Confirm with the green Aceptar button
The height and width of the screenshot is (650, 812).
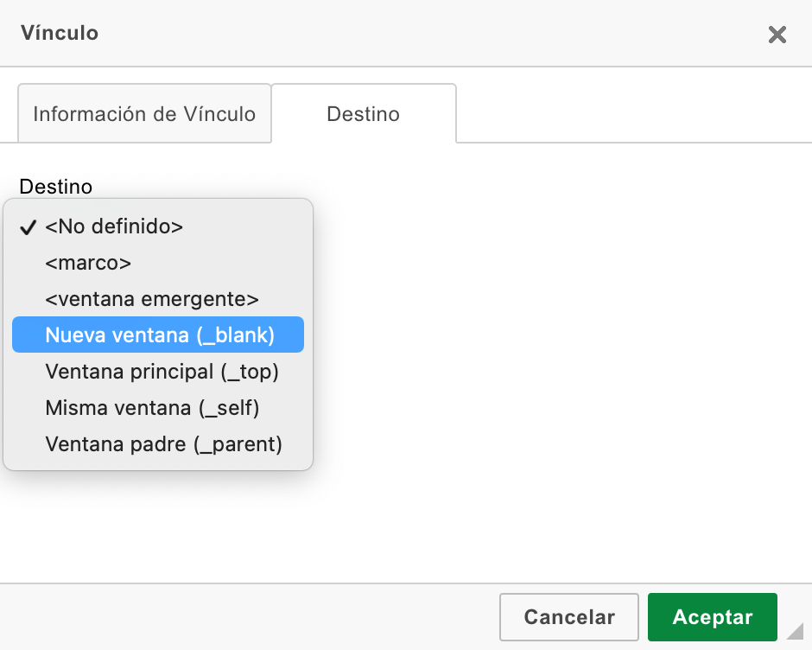(713, 617)
